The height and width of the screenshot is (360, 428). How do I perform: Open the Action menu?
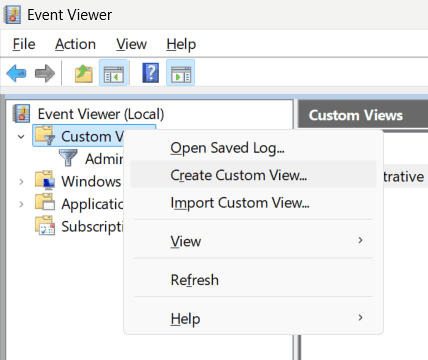pos(75,44)
